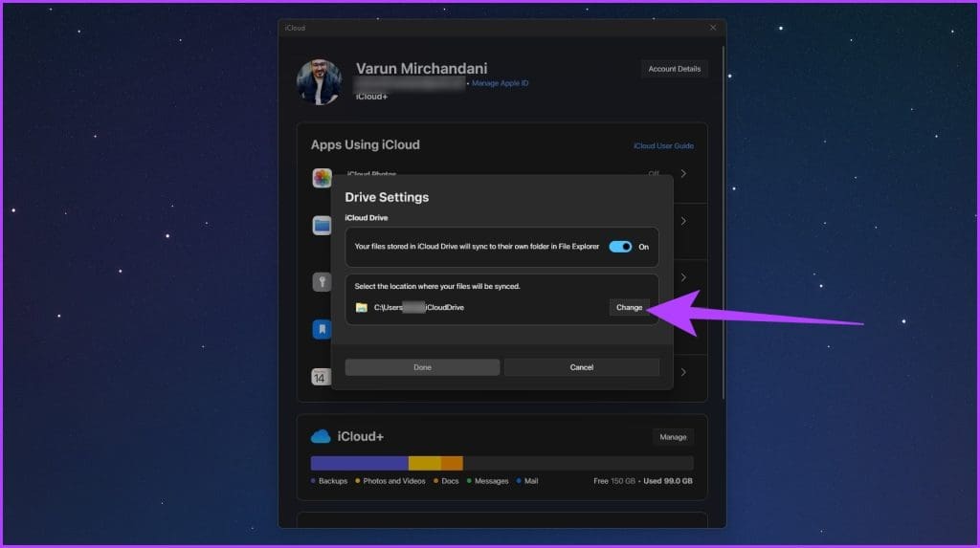Screen dimensions: 980x548
Task: Open Account Details
Action: click(674, 69)
